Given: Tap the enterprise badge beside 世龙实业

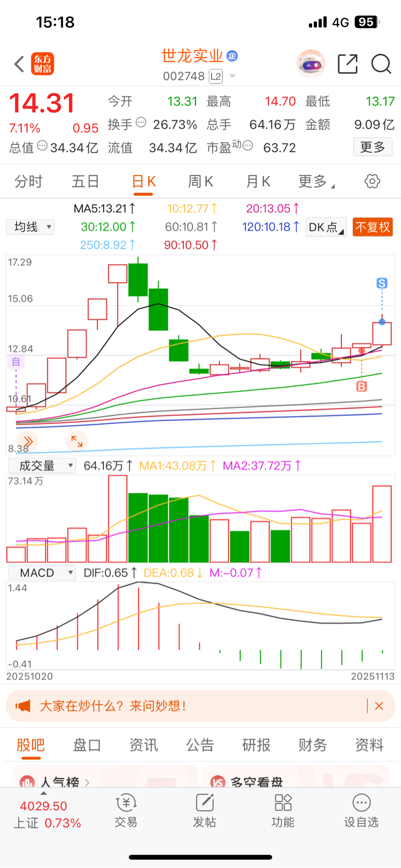Looking at the screenshot, I should pyautogui.click(x=232, y=56).
